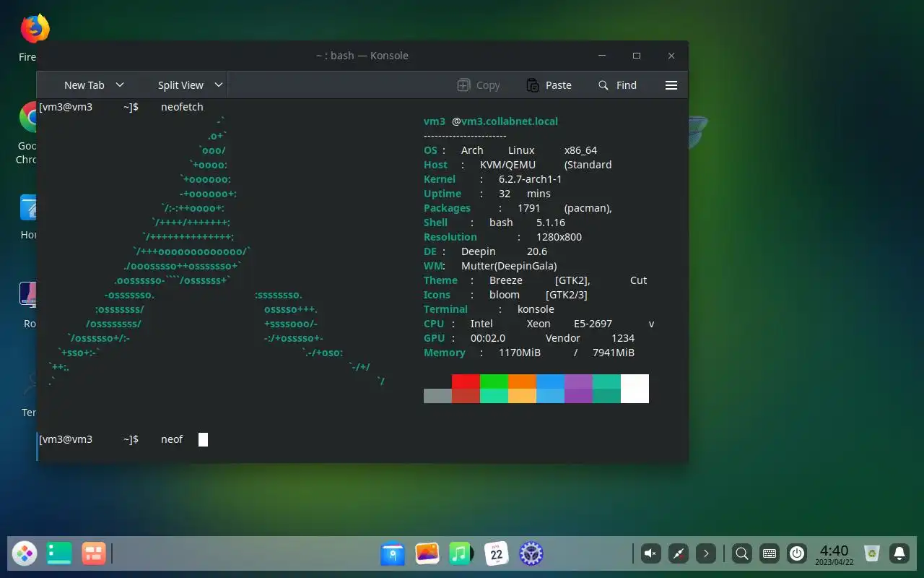Click the Host 'KVM/QEMU' value
This screenshot has height=578, width=924.
tap(507, 165)
